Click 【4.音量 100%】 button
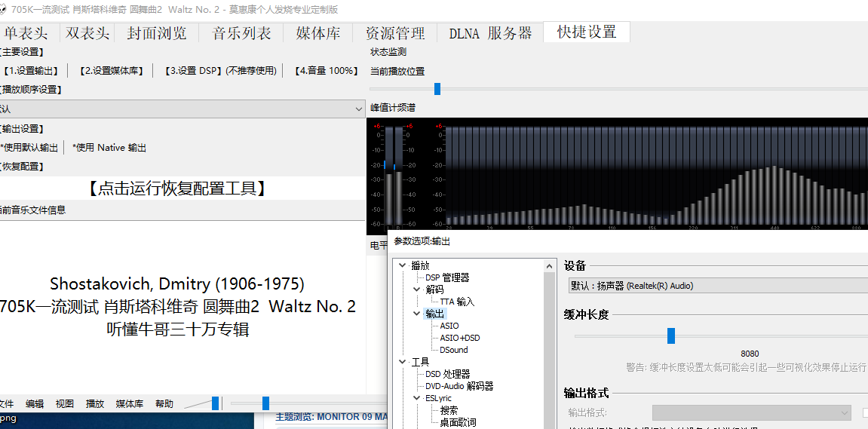 tap(326, 71)
